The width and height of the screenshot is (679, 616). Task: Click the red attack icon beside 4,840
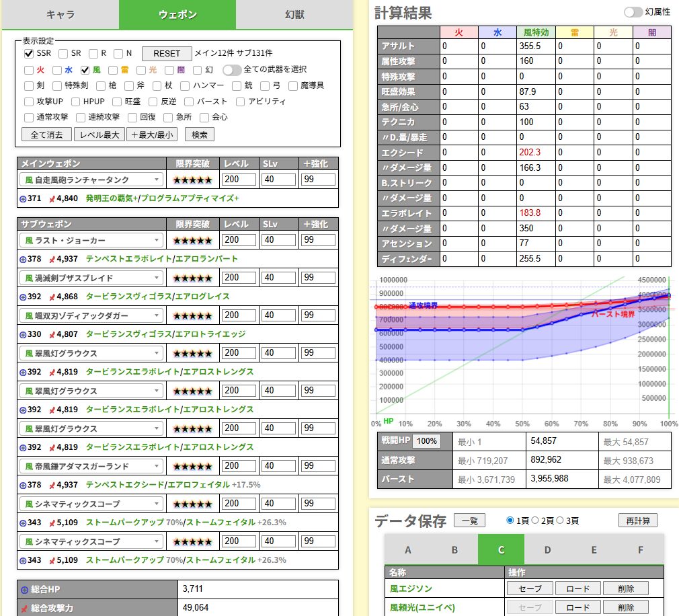pos(51,199)
